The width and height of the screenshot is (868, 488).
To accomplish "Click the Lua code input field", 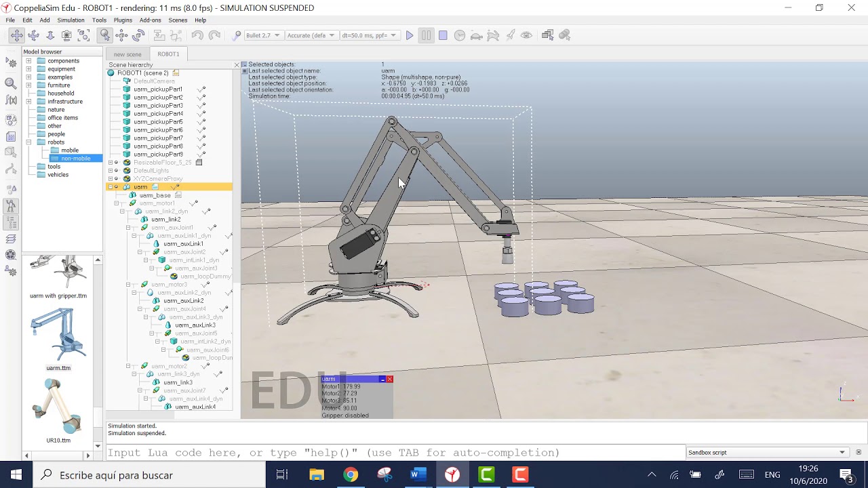I will (x=395, y=453).
